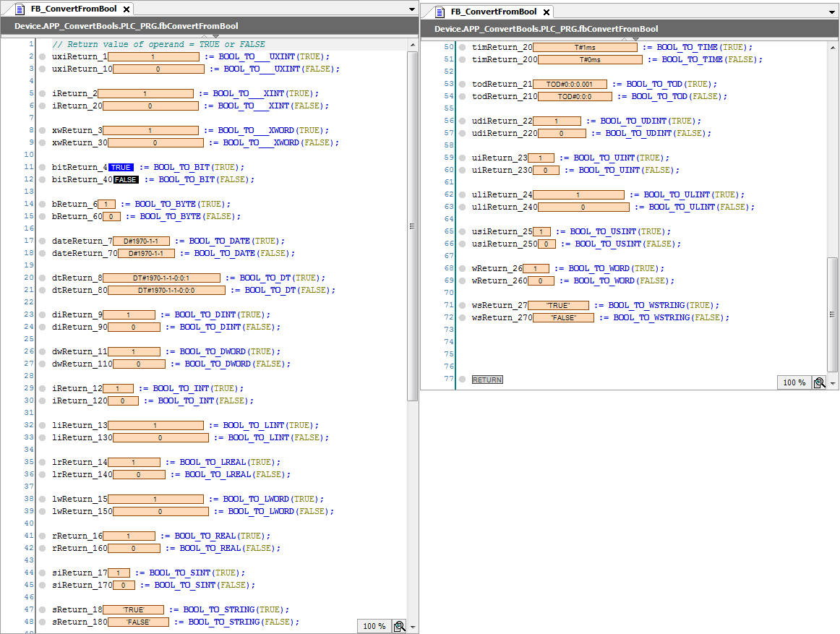Click the zoom magnifier icon in left editor
The width and height of the screenshot is (840, 634).
click(399, 626)
